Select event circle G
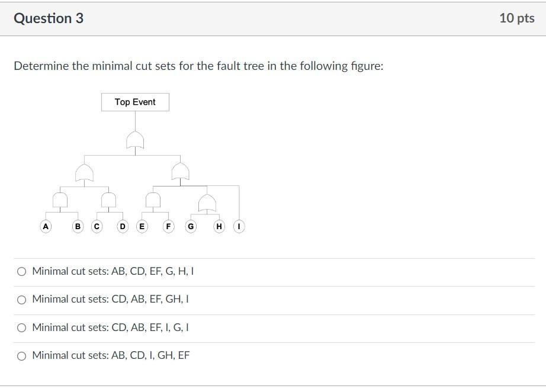Image resolution: width=546 pixels, height=392 pixels. 190,226
